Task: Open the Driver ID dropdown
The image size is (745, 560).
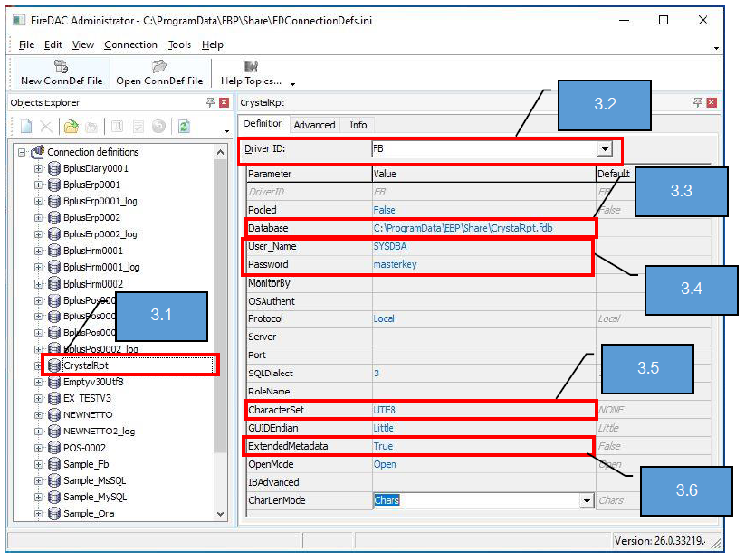Action: coord(604,148)
